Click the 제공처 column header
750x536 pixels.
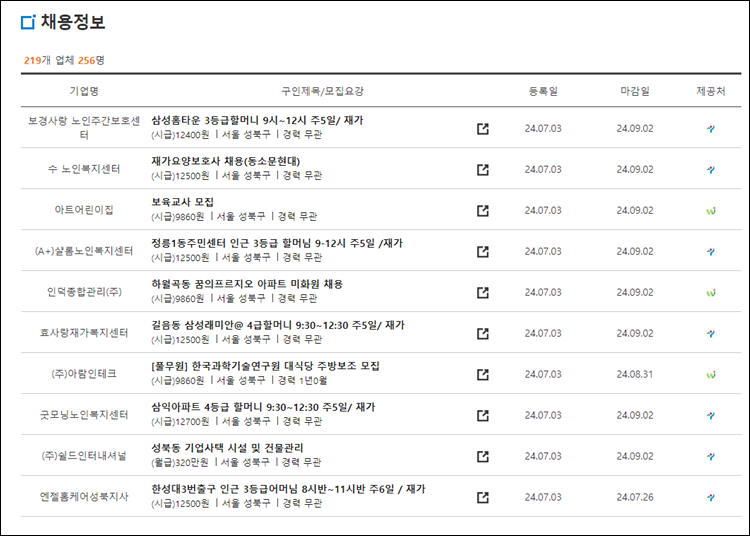[x=711, y=91]
